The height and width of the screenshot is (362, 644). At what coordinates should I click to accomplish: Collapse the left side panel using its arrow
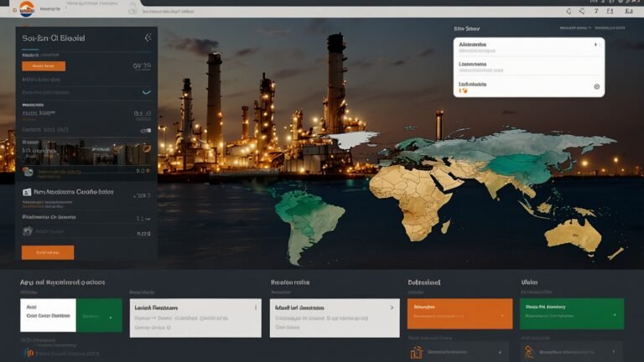point(148,38)
